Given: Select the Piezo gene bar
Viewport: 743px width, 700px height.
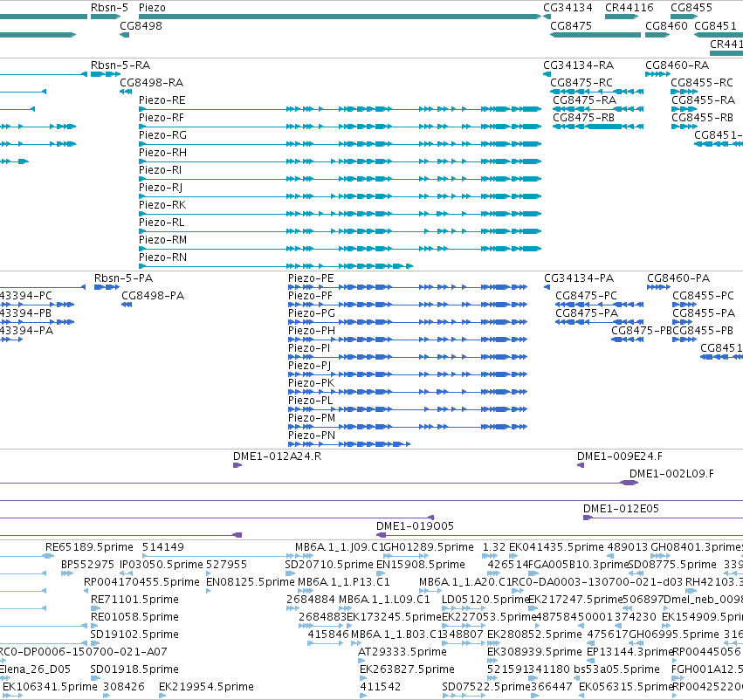Looking at the screenshot, I should pyautogui.click(x=340, y=17).
